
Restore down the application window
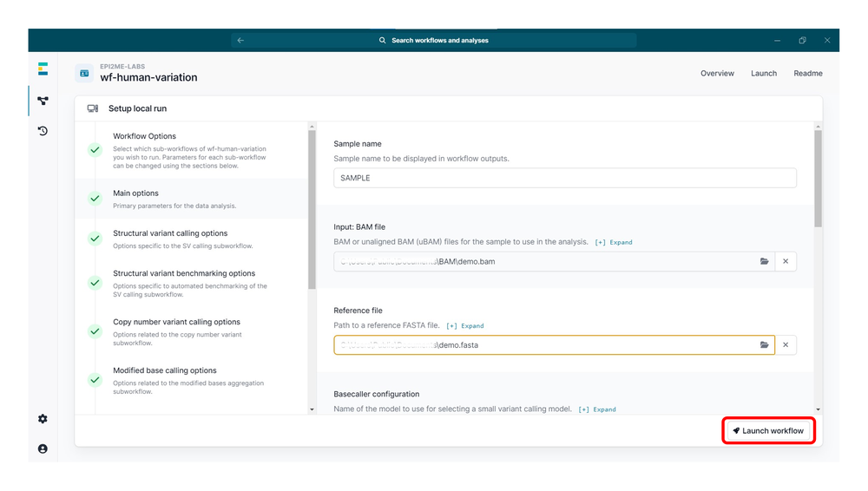point(802,41)
